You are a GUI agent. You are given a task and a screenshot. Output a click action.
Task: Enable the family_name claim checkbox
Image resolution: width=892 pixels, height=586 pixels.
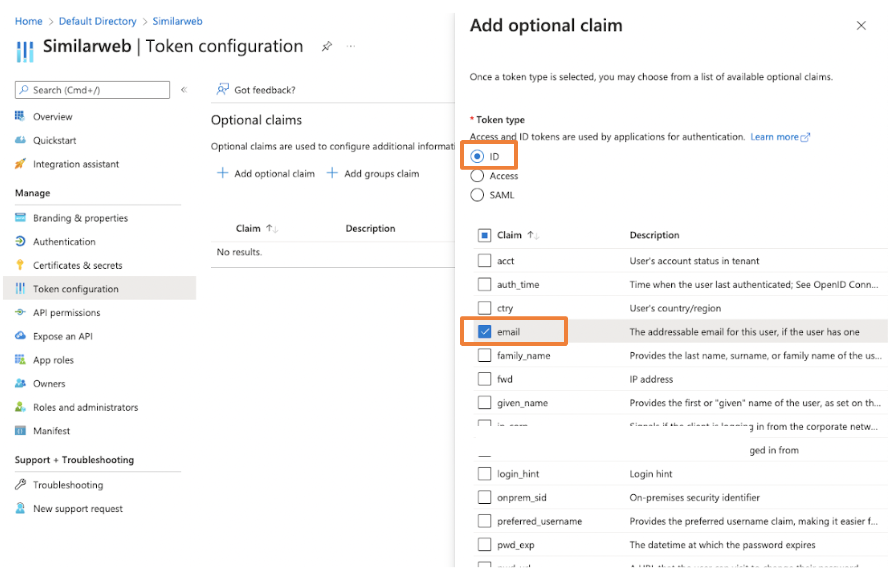click(x=485, y=355)
